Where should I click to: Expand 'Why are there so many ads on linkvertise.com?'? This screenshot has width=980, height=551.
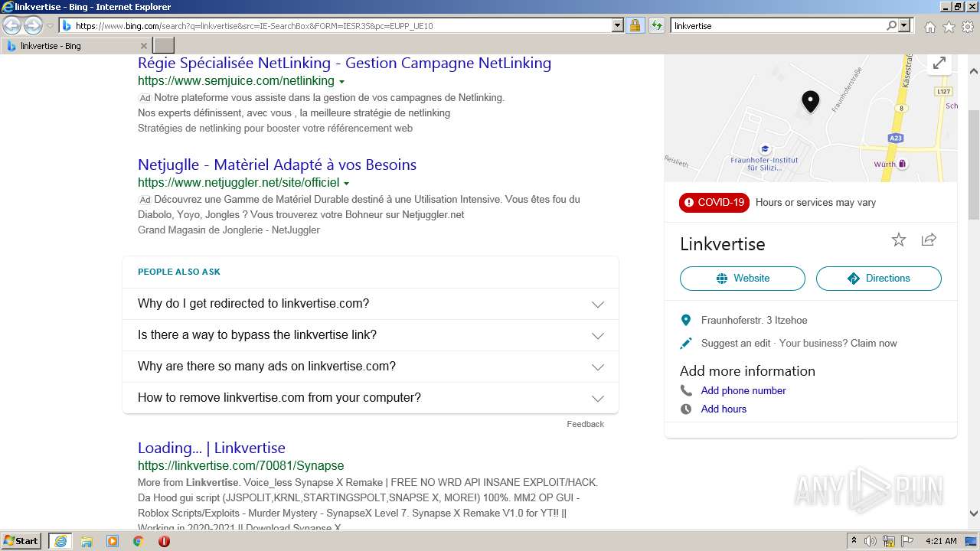pos(371,367)
